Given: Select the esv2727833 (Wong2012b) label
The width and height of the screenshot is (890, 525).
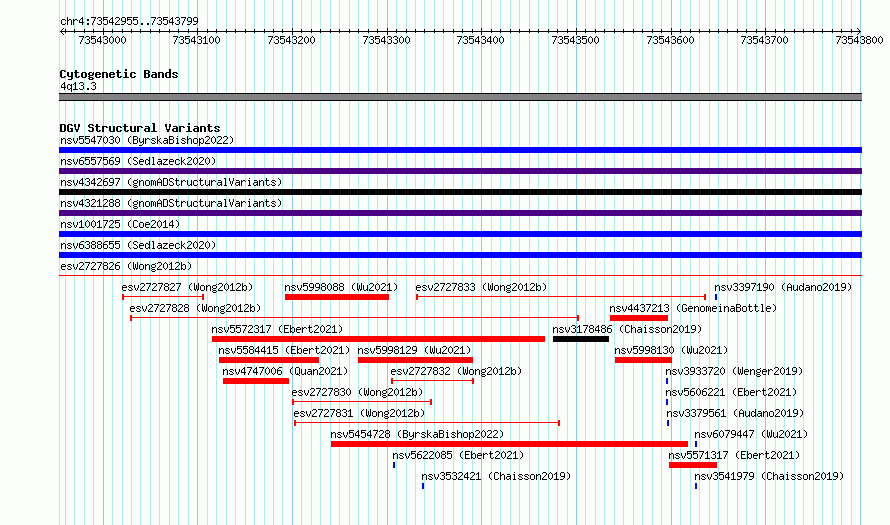Looking at the screenshot, I should pos(481,287).
